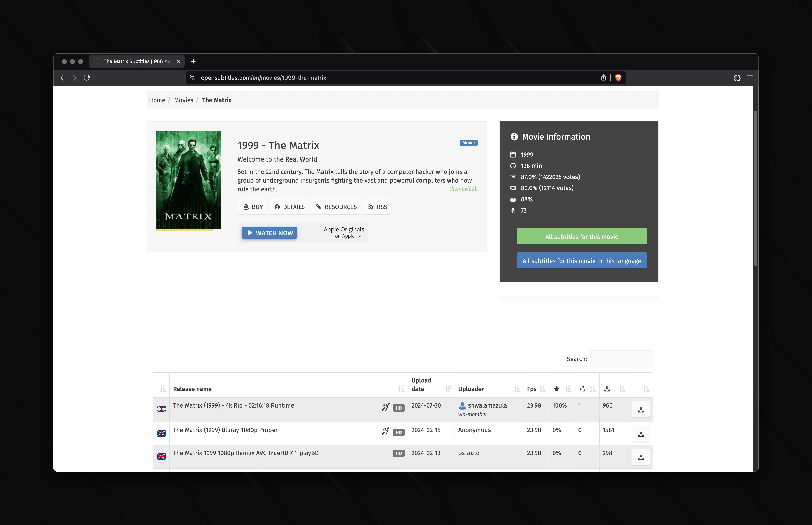
Task: Click the browser forward arrow
Action: tap(74, 78)
